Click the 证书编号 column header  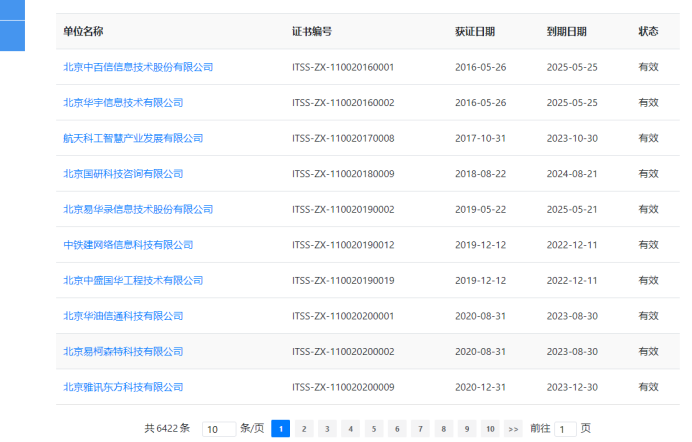[x=312, y=32]
